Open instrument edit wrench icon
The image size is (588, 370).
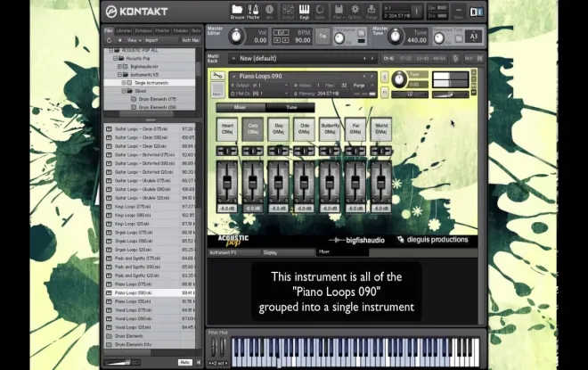click(x=217, y=76)
